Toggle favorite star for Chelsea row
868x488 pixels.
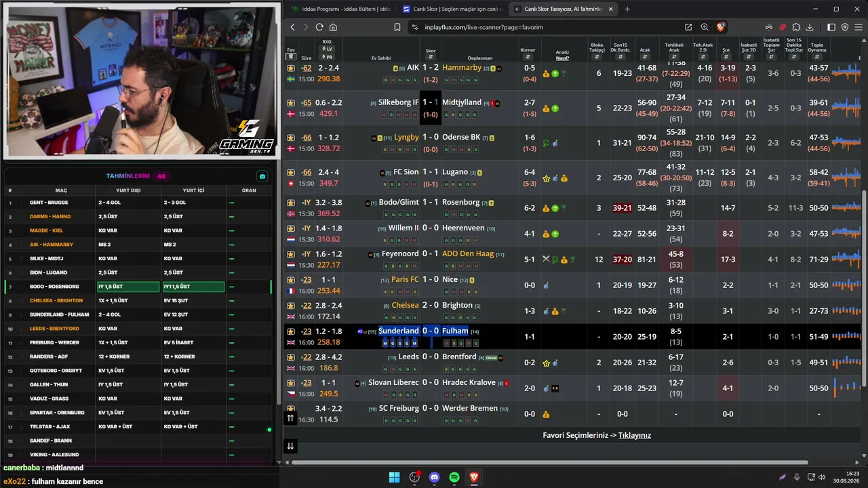[291, 306]
